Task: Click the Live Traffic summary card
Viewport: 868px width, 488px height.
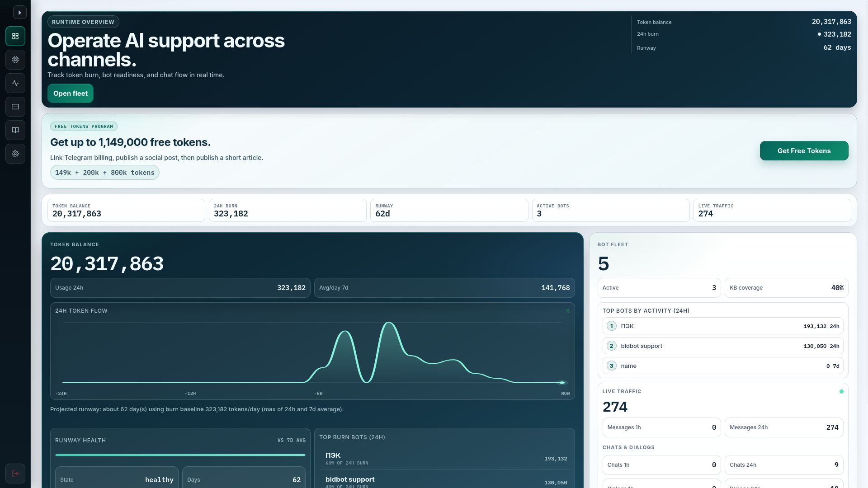Action: 772,211
